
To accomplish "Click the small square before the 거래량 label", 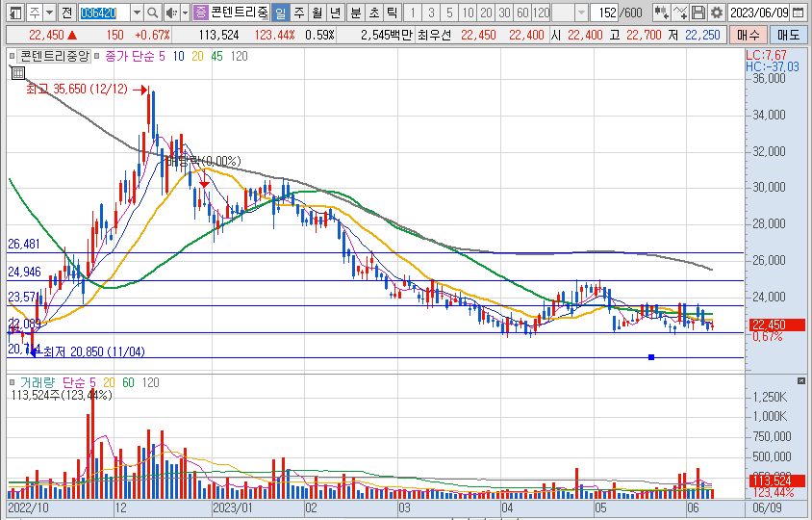I will tap(12, 382).
